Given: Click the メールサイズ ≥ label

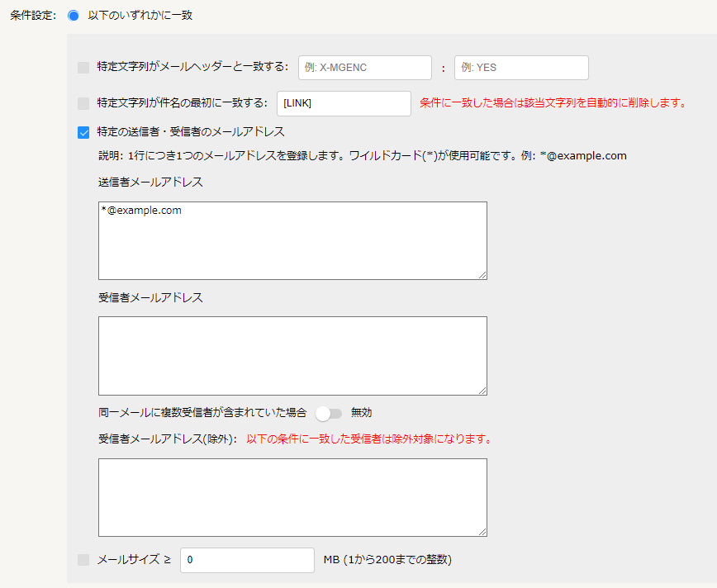Looking at the screenshot, I should pos(134,560).
